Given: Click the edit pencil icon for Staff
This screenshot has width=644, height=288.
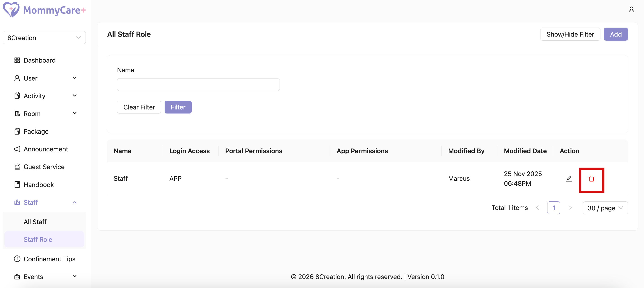Looking at the screenshot, I should point(569,179).
